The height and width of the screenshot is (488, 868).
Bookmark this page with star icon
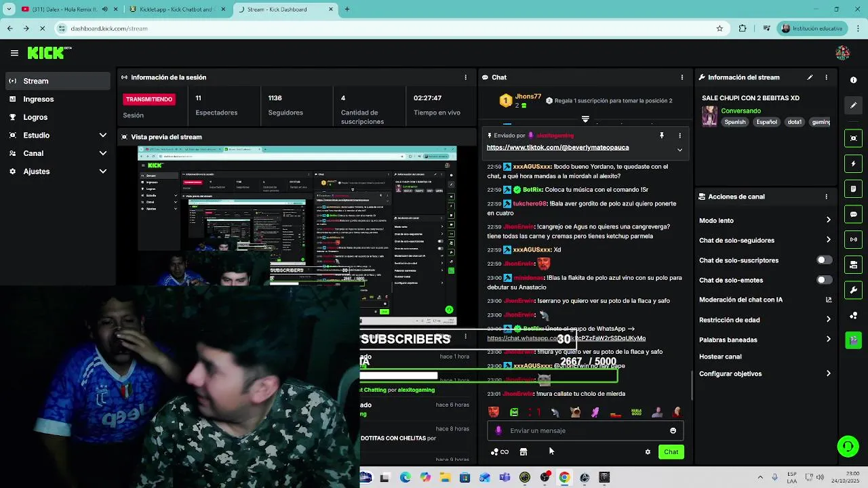pos(719,28)
